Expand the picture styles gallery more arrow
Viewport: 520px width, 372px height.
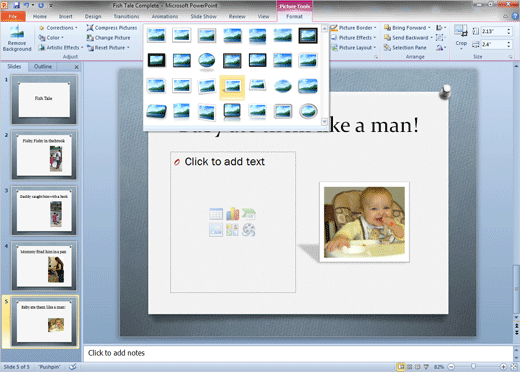point(324,122)
